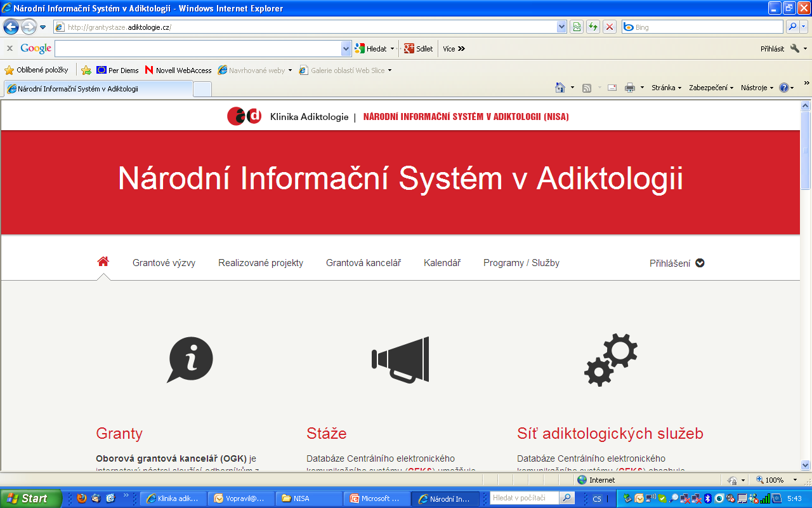Switch to Microsoft PowerPoint taskbar window

click(378, 498)
